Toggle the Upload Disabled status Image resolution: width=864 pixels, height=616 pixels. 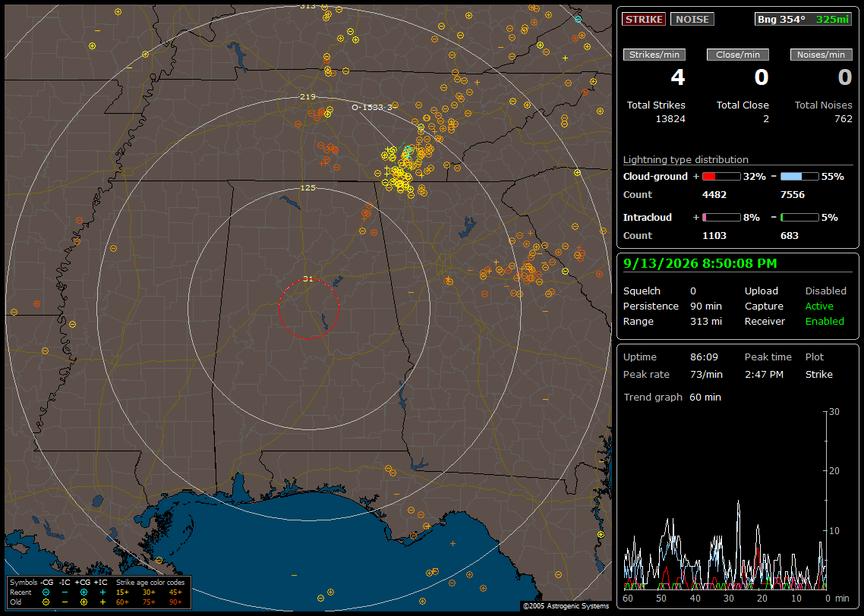point(825,291)
